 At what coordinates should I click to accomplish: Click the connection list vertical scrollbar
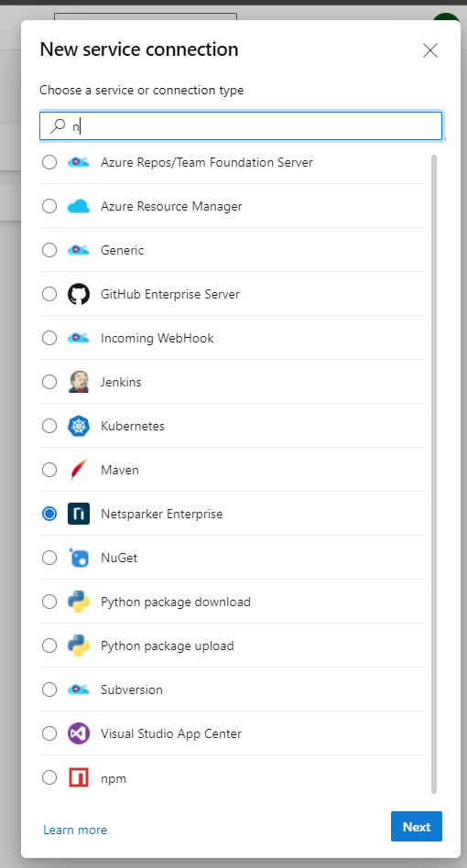(434, 474)
